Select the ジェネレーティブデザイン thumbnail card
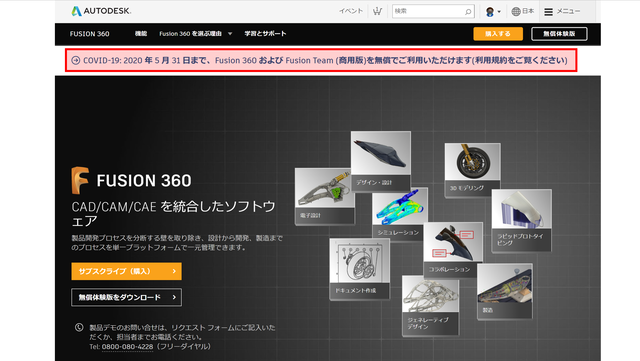 (x=431, y=305)
